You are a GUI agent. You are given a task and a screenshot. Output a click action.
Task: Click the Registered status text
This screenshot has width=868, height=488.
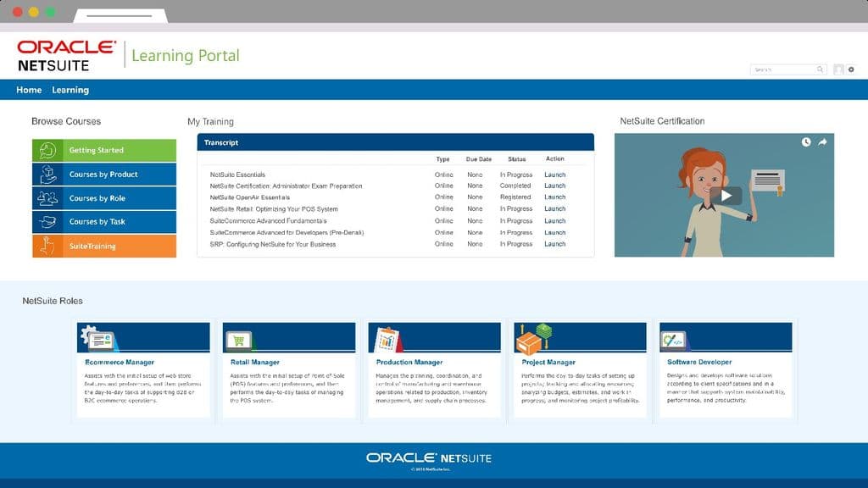pyautogui.click(x=515, y=197)
